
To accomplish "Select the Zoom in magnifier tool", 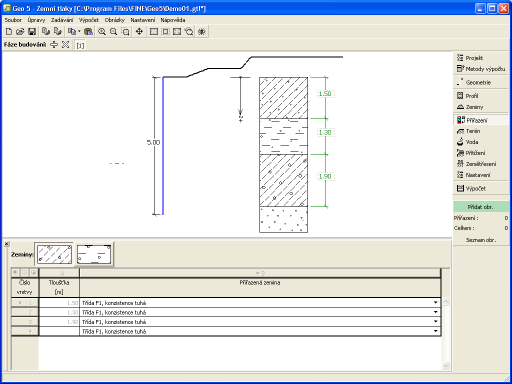I will pyautogui.click(x=102, y=32).
